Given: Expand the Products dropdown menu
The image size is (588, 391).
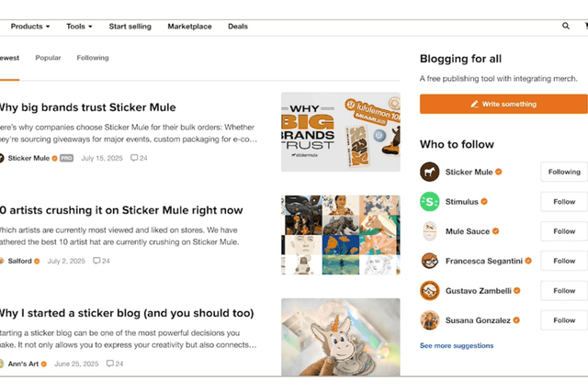Looking at the screenshot, I should coord(30,27).
